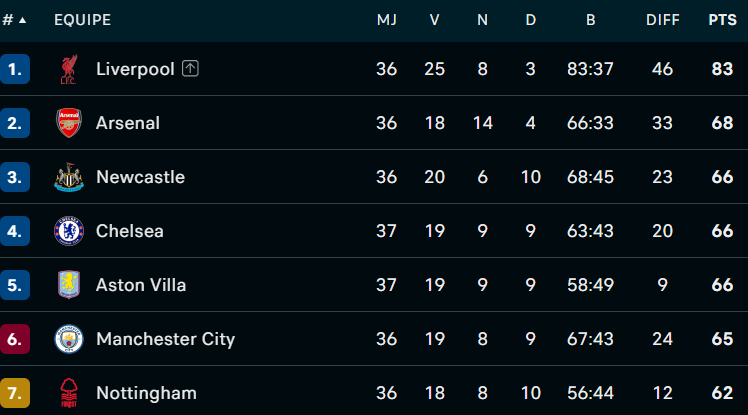The image size is (748, 415).
Task: Click the promotion arrow icon beside Liverpool
Action: click(191, 69)
